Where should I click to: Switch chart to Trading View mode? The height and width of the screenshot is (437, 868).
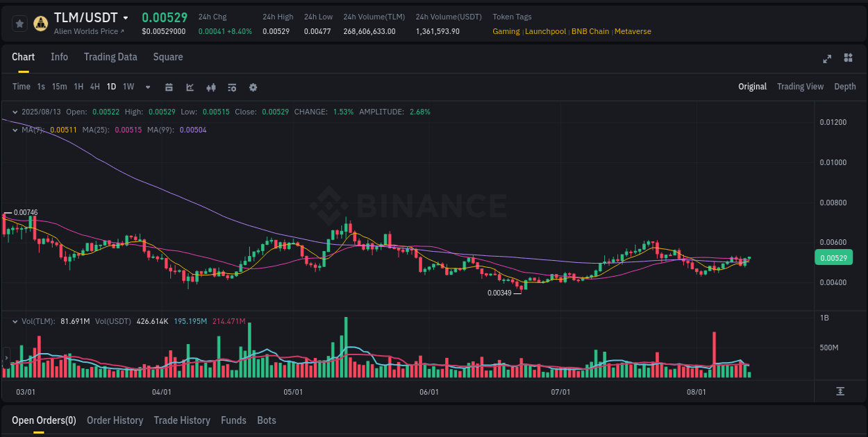[800, 87]
